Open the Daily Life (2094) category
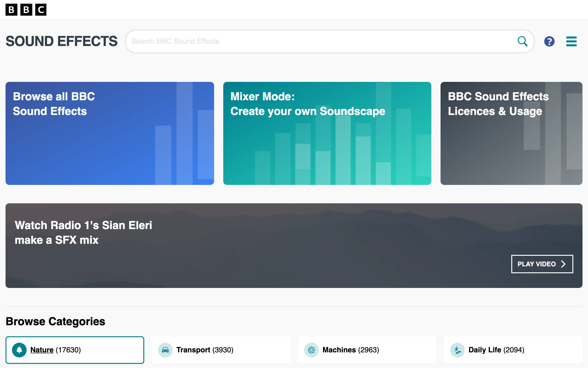 (513, 350)
